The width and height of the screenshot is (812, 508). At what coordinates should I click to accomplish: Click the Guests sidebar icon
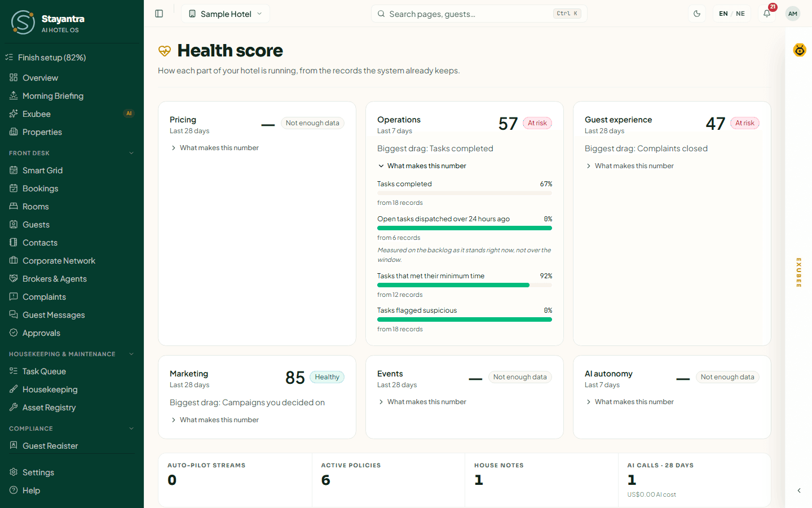tap(14, 225)
